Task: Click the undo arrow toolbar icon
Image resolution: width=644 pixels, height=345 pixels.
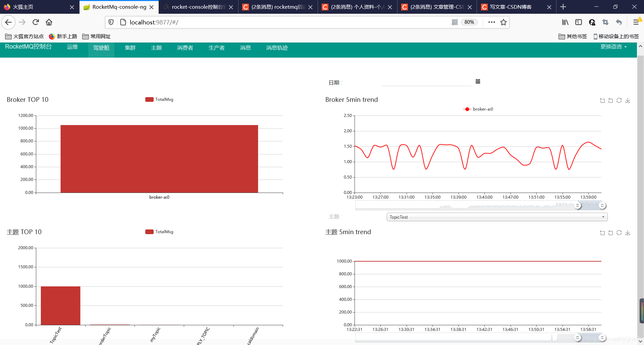Action: click(x=619, y=22)
